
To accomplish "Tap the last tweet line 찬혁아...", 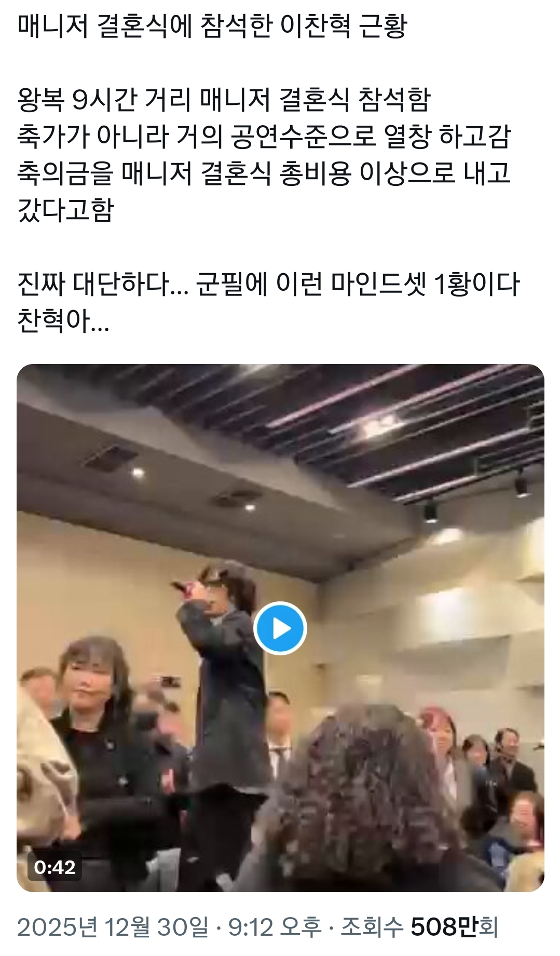I will click(x=63, y=321).
